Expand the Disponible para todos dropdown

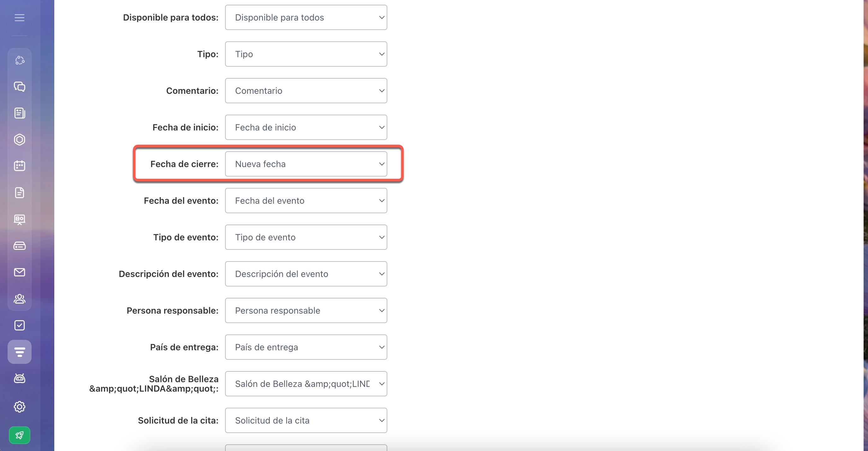tap(306, 17)
